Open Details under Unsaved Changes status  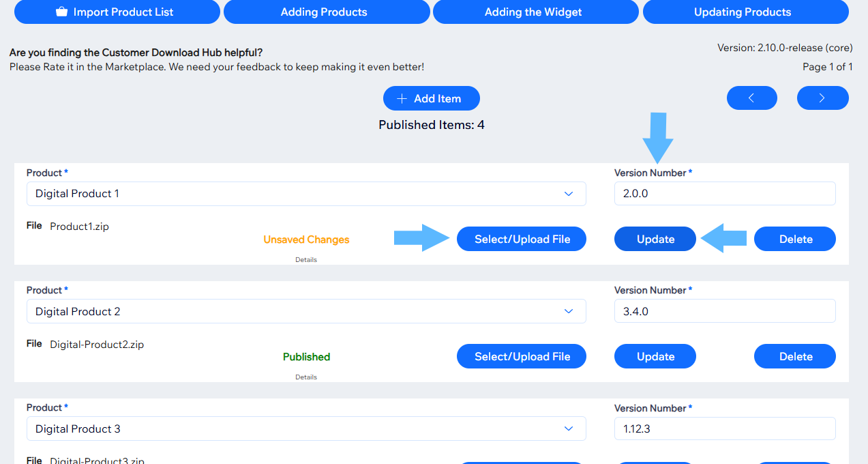tap(306, 260)
